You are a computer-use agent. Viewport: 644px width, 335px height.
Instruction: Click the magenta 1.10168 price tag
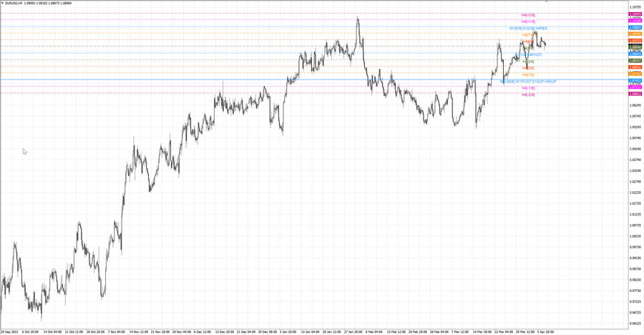point(635,21)
